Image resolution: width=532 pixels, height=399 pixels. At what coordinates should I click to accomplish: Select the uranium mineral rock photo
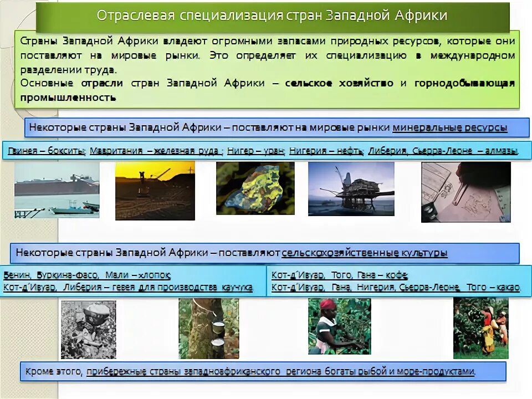click(255, 188)
